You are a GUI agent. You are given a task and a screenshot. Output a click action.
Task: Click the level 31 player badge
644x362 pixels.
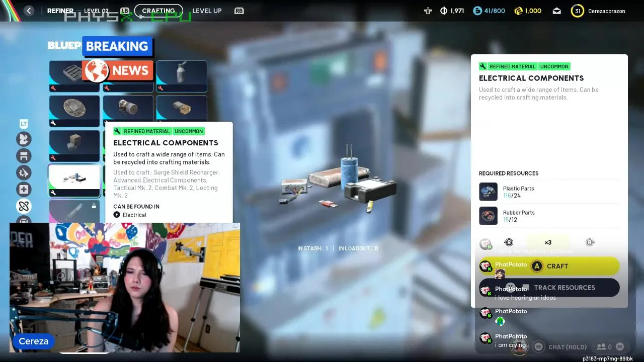[x=578, y=11]
